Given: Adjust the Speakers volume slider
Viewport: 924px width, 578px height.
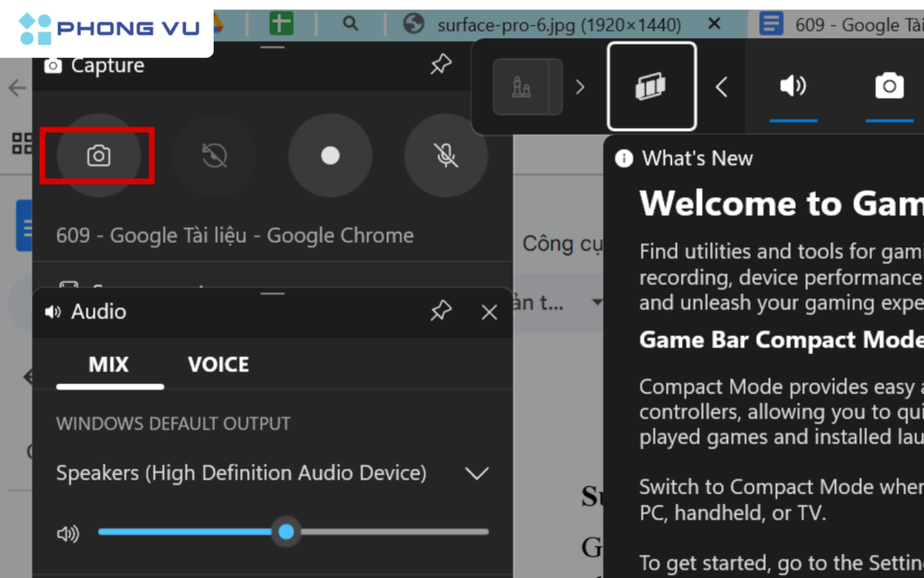Looking at the screenshot, I should tap(287, 533).
